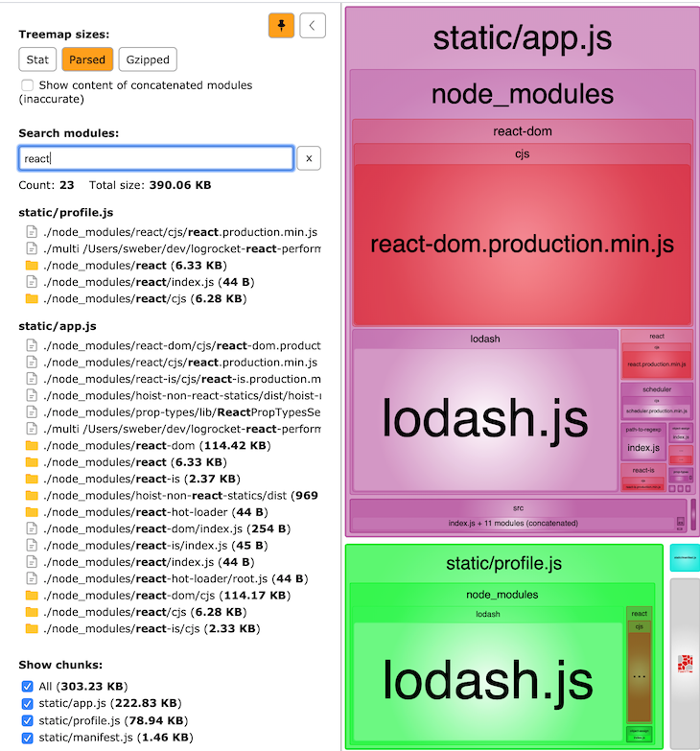Click folder icon for react-is/cjs (2.33 KB)
This screenshot has width=700, height=751.
point(32,629)
